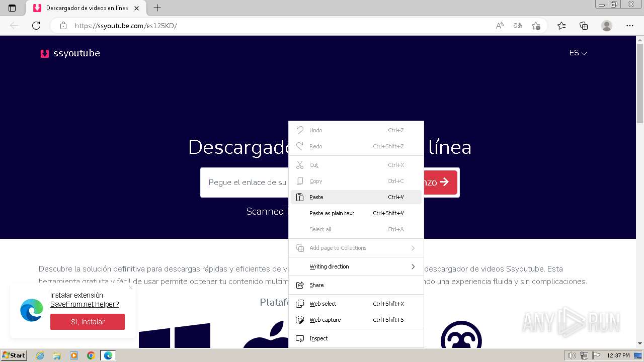This screenshot has height=362, width=644.
Task: Launch Chrome from taskbar
Action: 91,355
